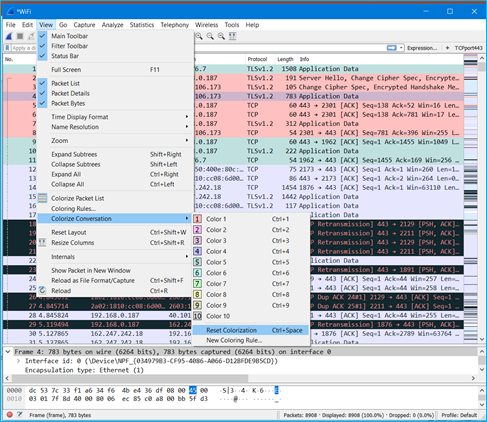This screenshot has height=422, width=487.
Task: Click the start capture shark fin icon
Action: coord(9,36)
